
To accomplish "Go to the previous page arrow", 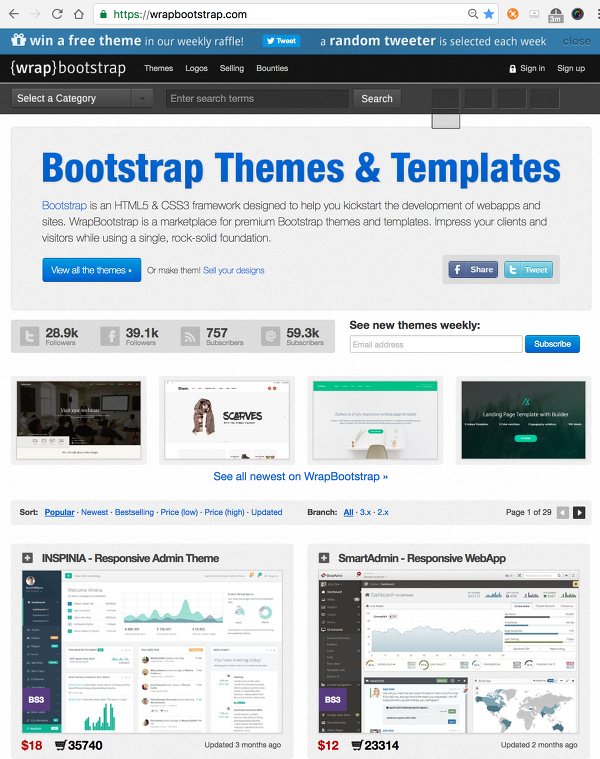I will [x=563, y=513].
